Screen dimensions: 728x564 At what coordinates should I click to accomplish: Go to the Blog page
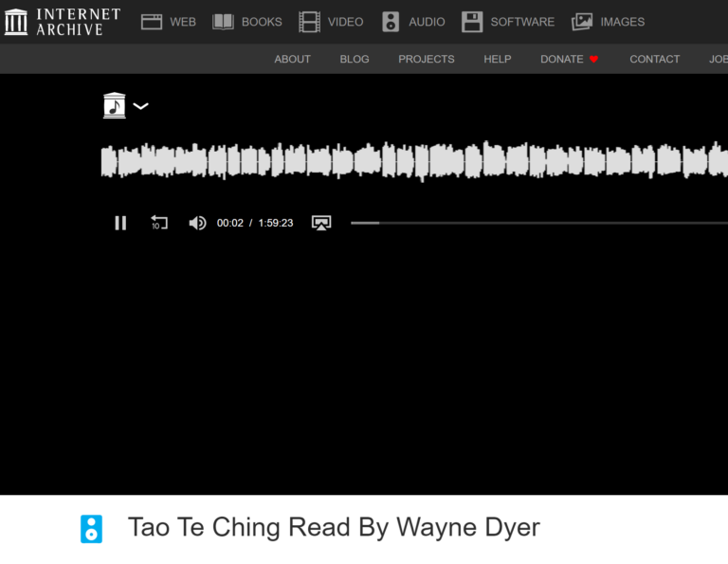pyautogui.click(x=355, y=59)
